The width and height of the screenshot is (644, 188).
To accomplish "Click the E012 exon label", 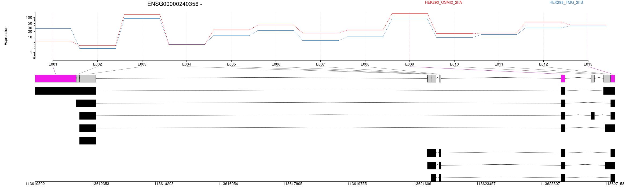I will (x=543, y=64).
